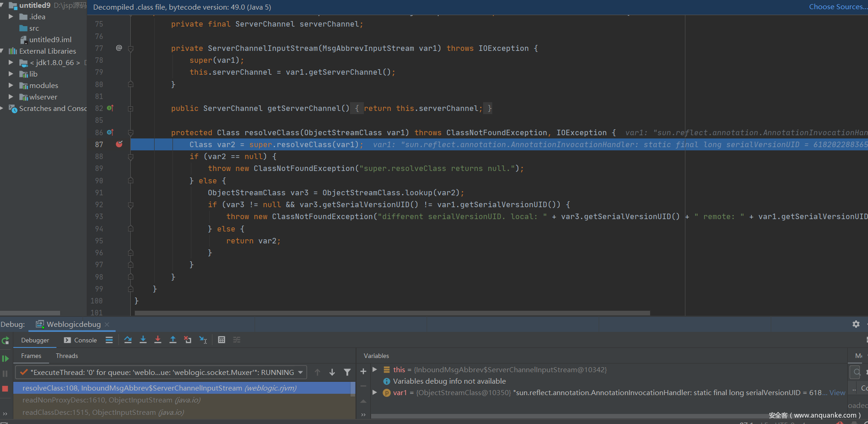Collapse the resolveClass method fold marker on line 86
868x424 pixels.
[131, 133]
